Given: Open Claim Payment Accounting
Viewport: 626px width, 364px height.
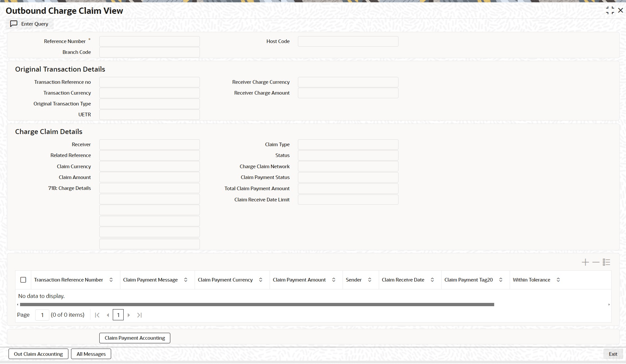Looking at the screenshot, I should (x=135, y=338).
